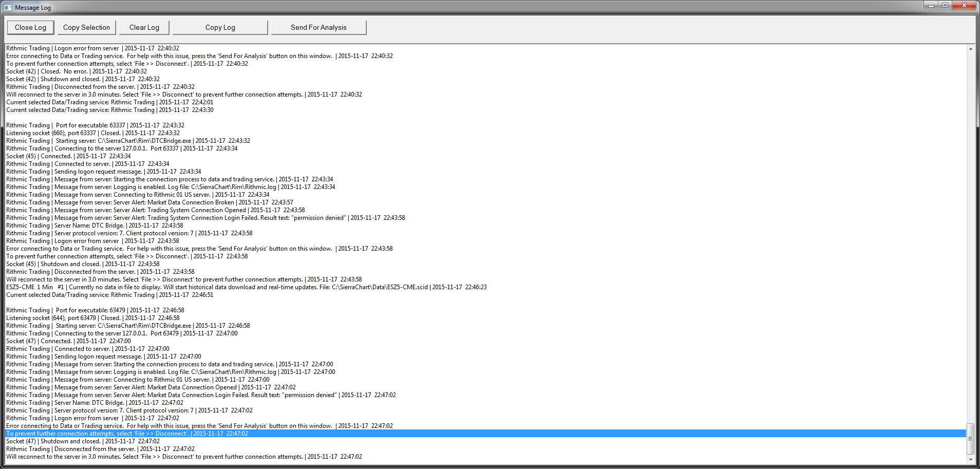Click the log scrollbar down arrow
Image resolution: width=980 pixels, height=469 pixels.
tap(971, 460)
